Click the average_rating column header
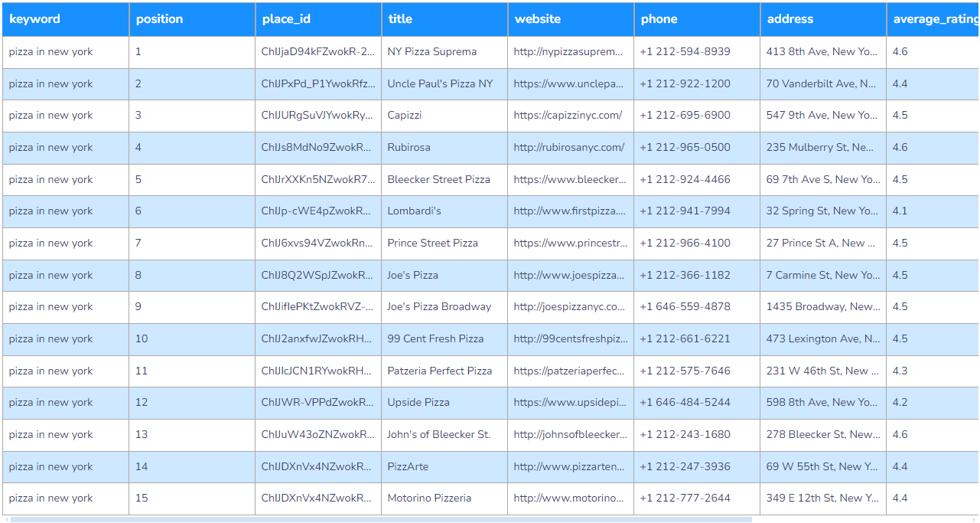 933,19
